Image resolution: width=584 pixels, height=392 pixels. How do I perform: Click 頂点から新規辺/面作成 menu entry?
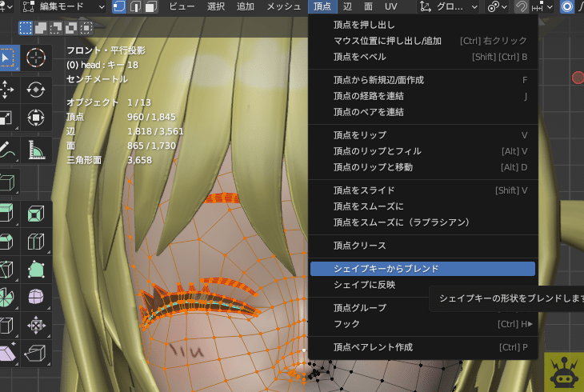point(422,80)
